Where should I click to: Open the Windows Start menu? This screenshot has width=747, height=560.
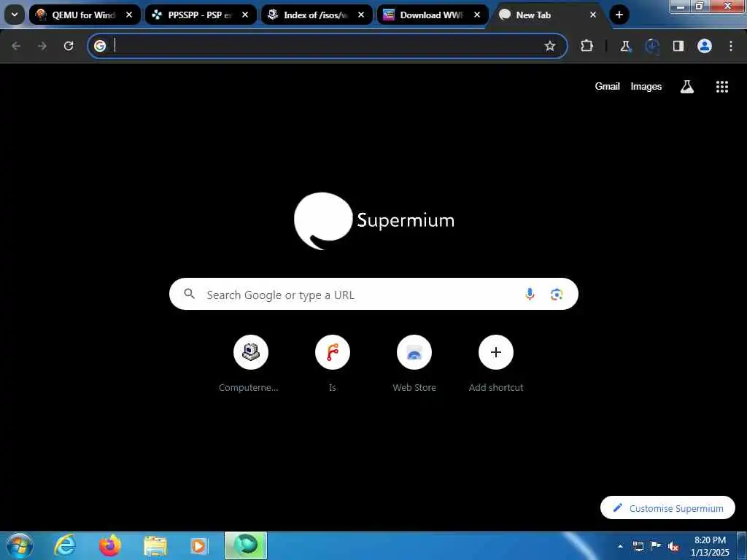pos(20,545)
